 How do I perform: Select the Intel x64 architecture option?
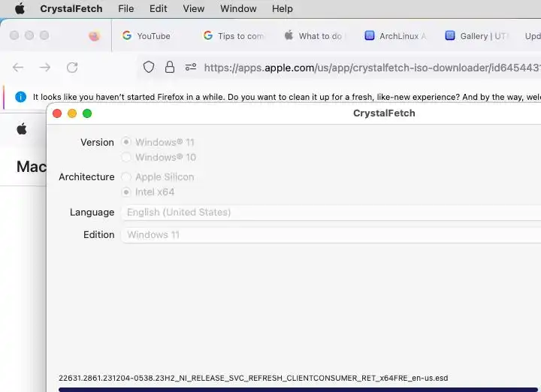pos(126,191)
